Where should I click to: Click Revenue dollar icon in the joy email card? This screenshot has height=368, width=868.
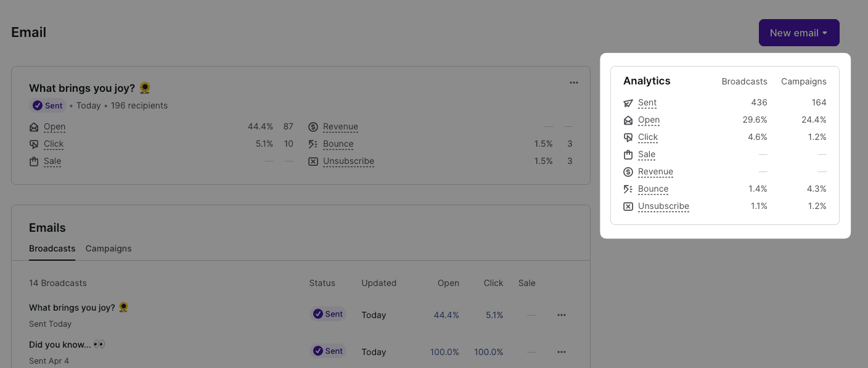pos(313,127)
